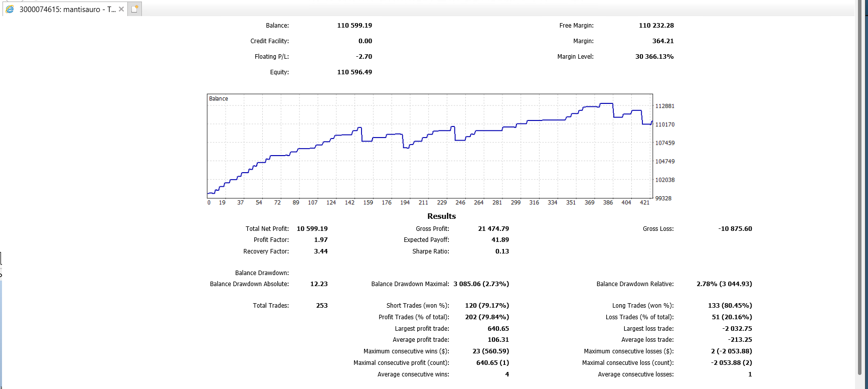Click the Balance Drawdown Maximal value 3 085.06 (2.73%)
868x389 pixels.
[x=481, y=284]
